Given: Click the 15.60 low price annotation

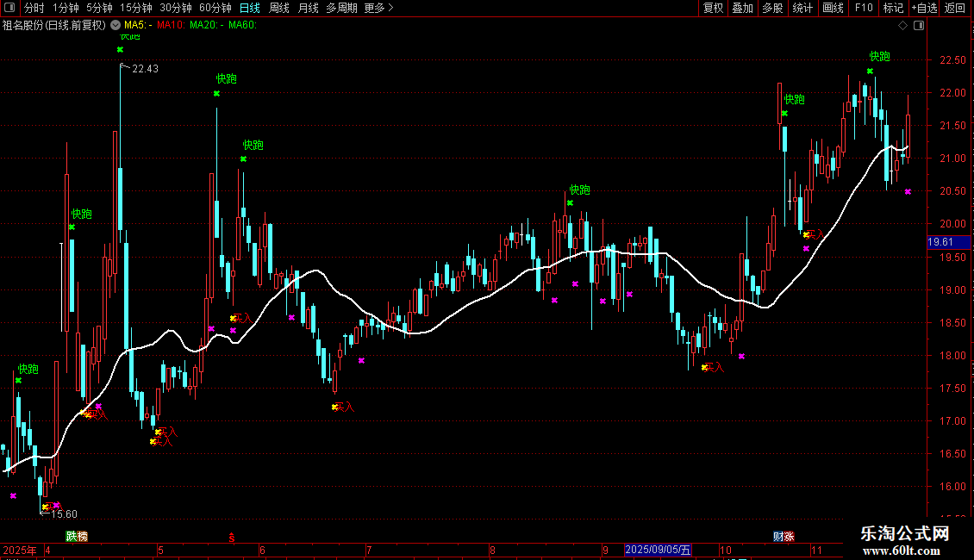Looking at the screenshot, I should click(x=64, y=514).
